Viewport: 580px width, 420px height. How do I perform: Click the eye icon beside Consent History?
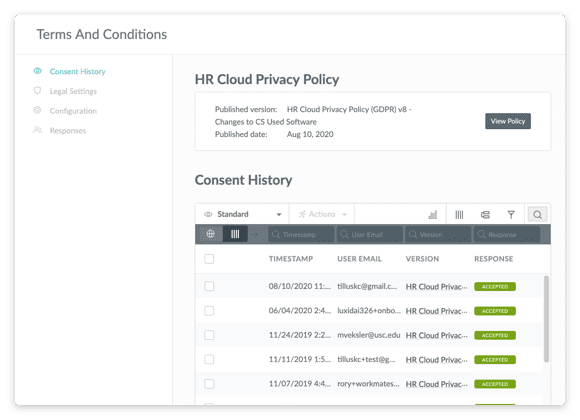point(37,71)
